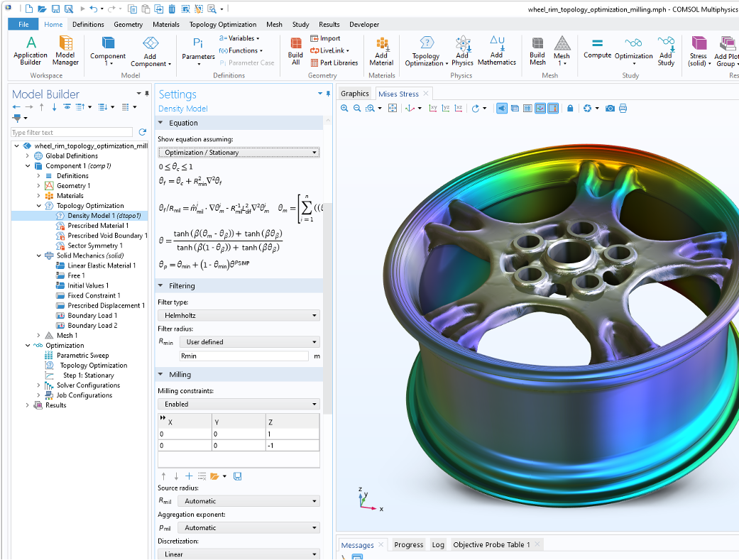This screenshot has width=739, height=560.
Task: Click the Rmin filter radius input field
Action: coord(243,356)
